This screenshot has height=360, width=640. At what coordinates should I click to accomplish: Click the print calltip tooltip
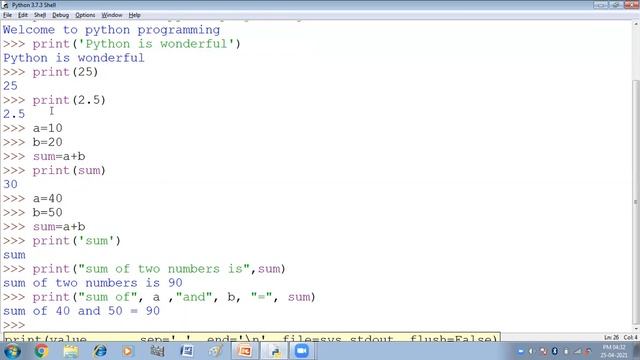click(251, 337)
